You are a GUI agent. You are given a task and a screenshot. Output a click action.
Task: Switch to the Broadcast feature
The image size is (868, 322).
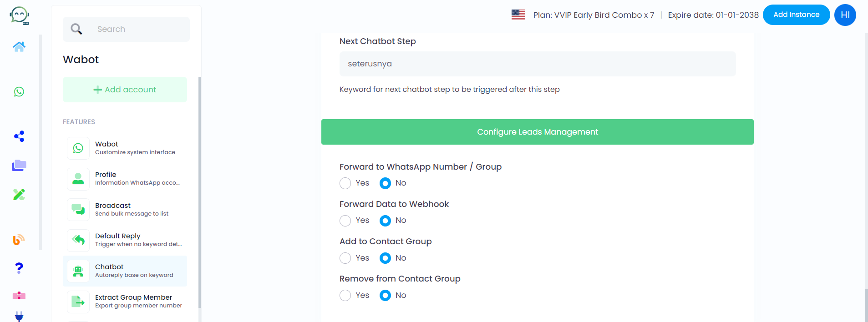(125, 209)
